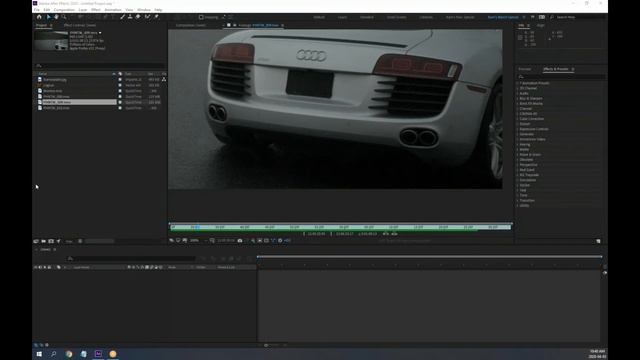Image resolution: width=640 pixels, height=360 pixels.
Task: Take a snapshot in the footage viewer
Action: point(240,240)
